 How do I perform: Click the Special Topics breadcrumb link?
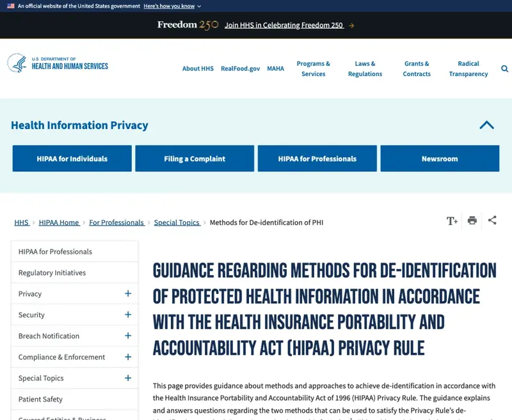[x=177, y=222]
